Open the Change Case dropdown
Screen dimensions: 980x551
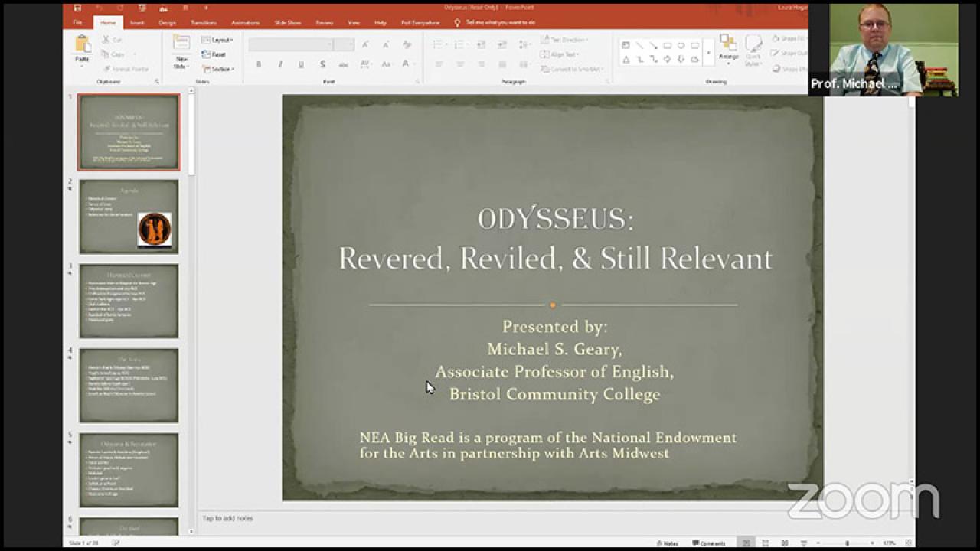coord(387,64)
